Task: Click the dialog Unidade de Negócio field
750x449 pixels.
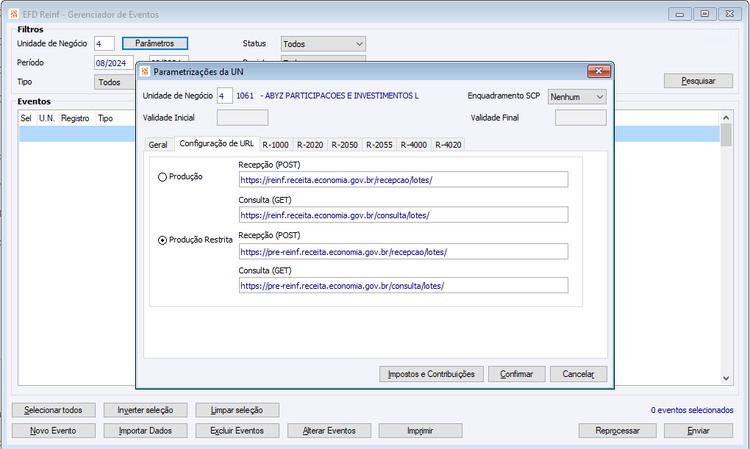Action: (x=225, y=96)
